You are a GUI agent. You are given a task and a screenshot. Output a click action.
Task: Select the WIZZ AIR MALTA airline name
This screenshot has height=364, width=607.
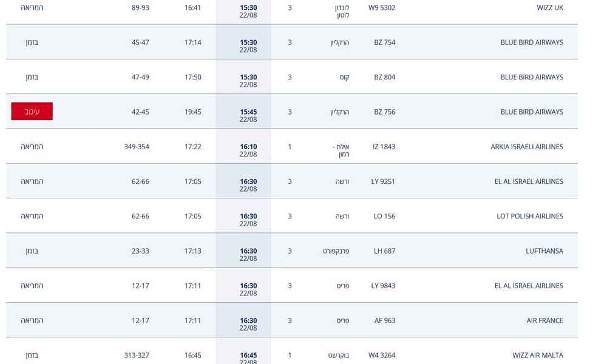(538, 355)
